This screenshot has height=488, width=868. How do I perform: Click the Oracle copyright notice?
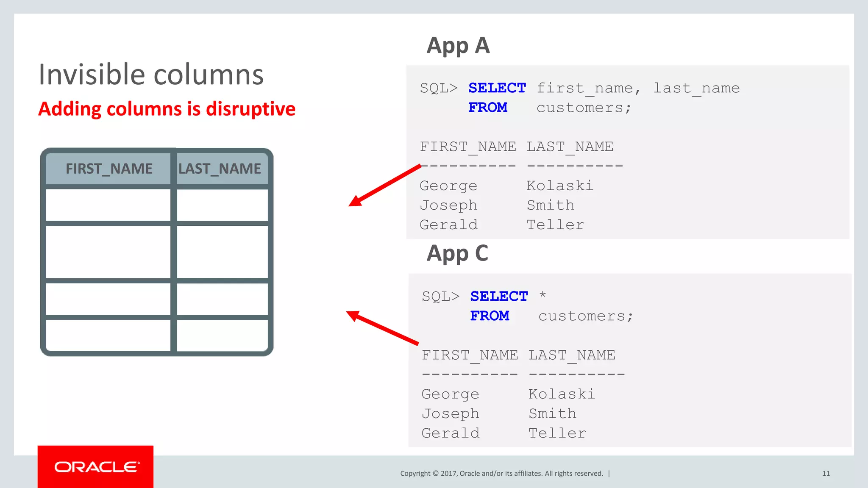(501, 474)
